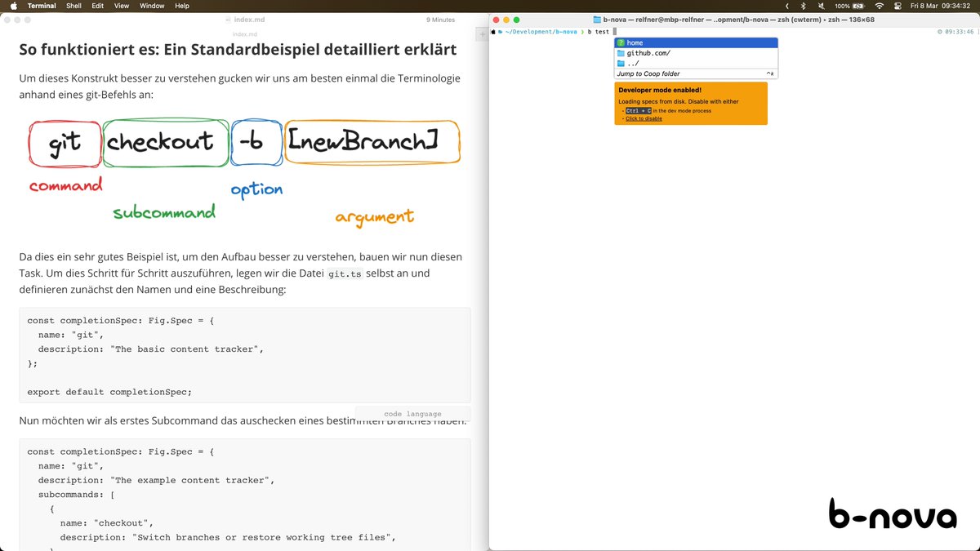Open the Shell menu
Viewport: 980px width, 551px height.
pos(73,6)
